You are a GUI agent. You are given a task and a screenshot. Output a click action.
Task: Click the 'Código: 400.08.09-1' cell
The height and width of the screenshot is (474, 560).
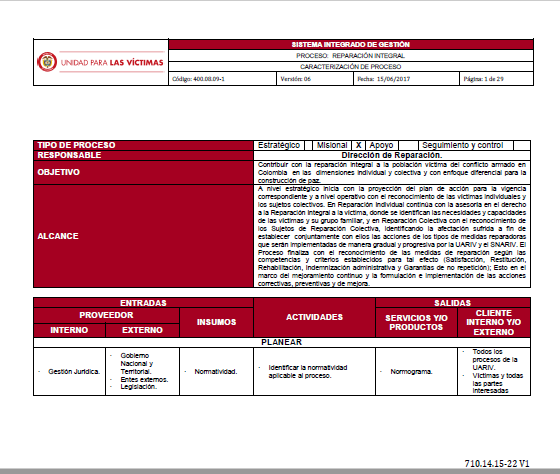(222, 79)
